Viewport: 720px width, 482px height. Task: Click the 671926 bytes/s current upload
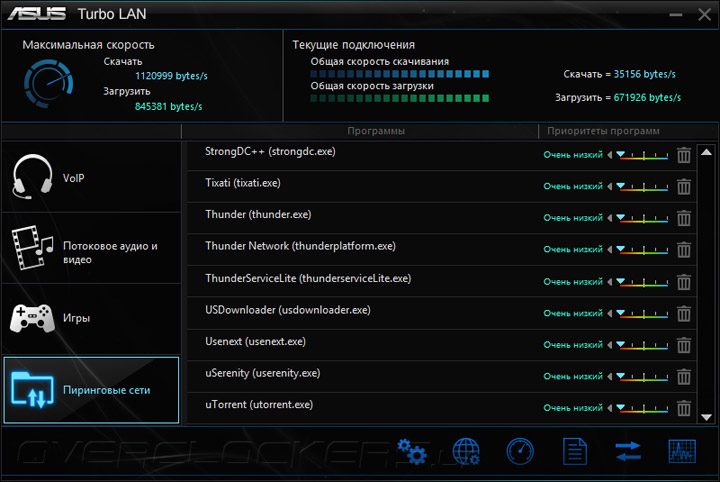tap(647, 98)
